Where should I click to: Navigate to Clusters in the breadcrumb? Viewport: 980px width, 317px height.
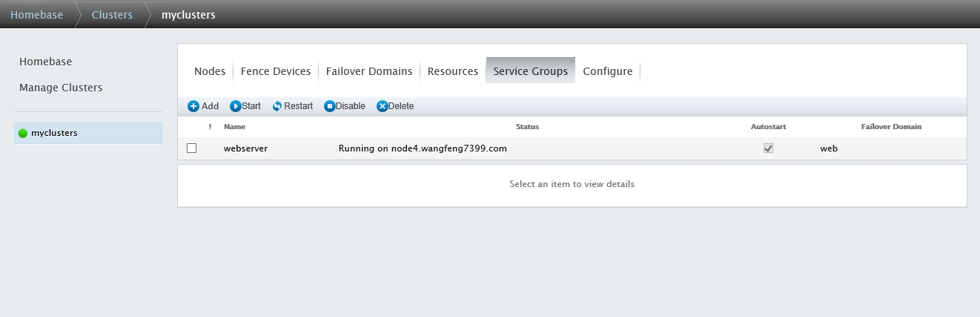tap(112, 14)
